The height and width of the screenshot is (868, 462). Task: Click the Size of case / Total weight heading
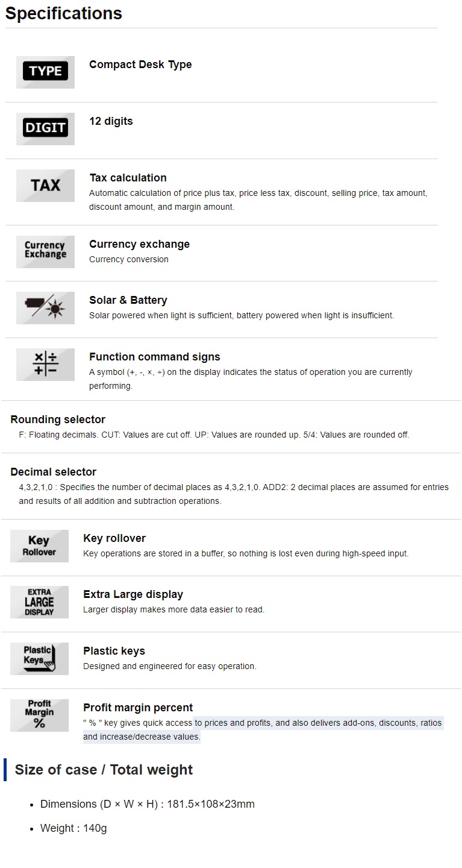(x=104, y=770)
